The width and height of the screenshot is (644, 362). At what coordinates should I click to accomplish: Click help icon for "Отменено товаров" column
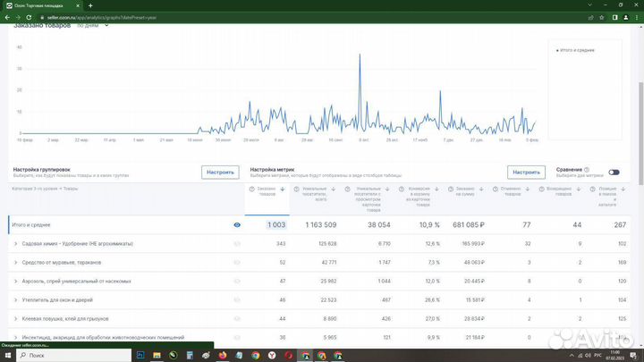[495, 189]
